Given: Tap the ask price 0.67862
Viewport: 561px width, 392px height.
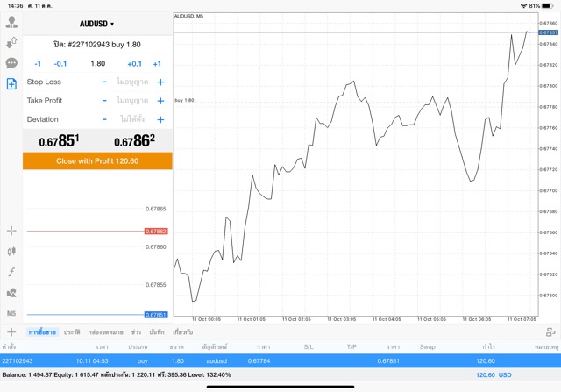Looking at the screenshot, I should 134,140.
